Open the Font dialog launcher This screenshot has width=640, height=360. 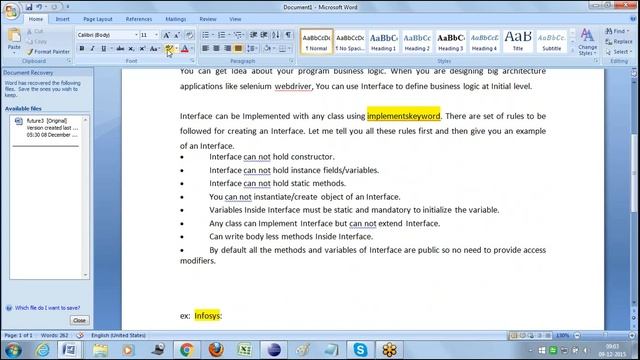(x=192, y=61)
